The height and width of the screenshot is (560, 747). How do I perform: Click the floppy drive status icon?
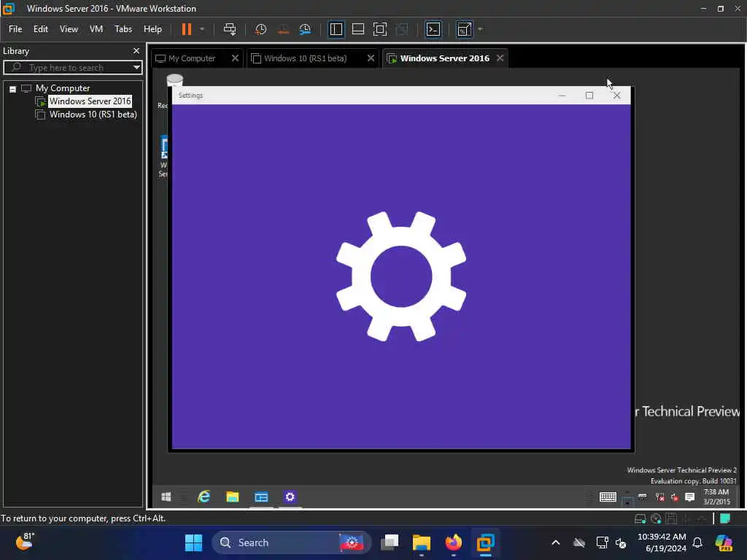pyautogui.click(x=671, y=519)
